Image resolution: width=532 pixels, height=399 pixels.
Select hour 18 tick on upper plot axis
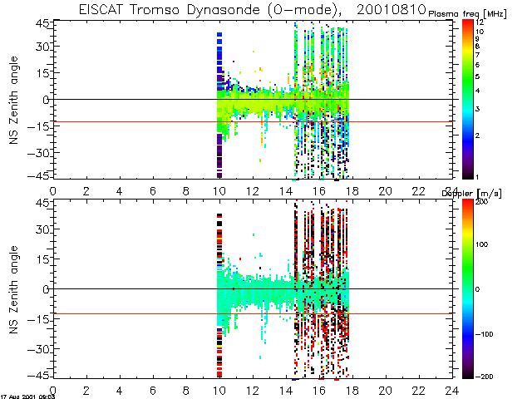352,190
